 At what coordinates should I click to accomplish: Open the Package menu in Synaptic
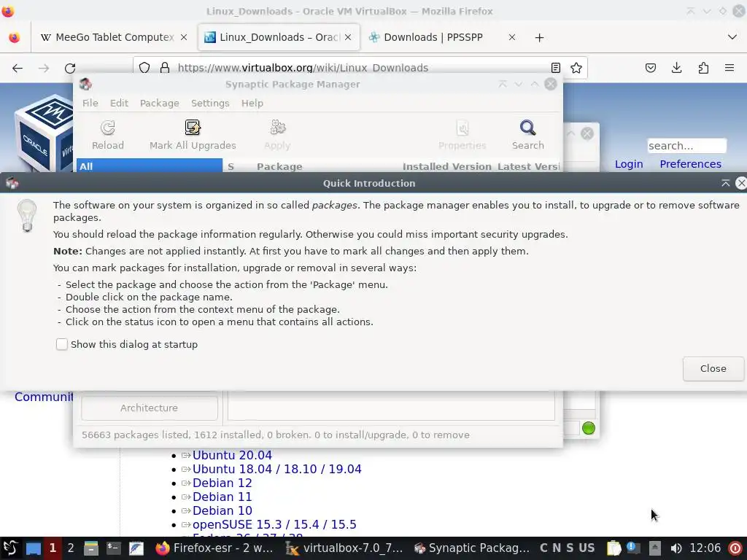[160, 103]
